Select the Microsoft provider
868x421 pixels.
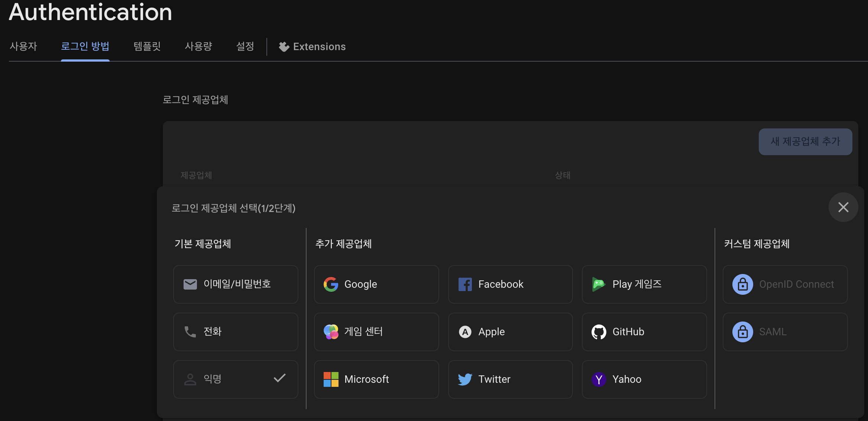click(376, 379)
